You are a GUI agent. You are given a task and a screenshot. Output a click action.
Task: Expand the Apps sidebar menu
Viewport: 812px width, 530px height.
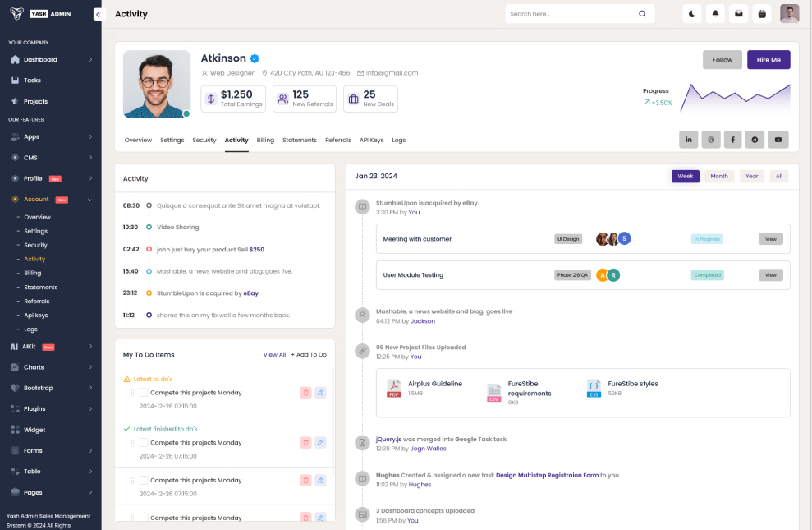click(x=90, y=136)
